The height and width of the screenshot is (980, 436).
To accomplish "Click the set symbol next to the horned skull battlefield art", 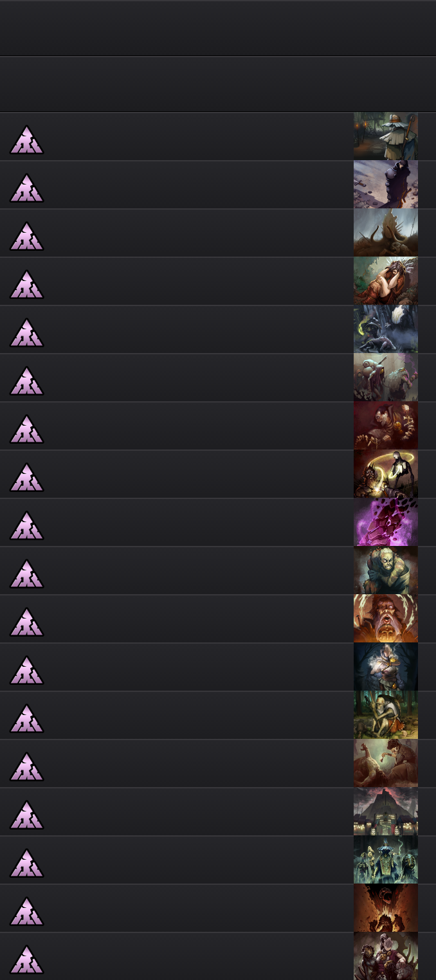I will click(26, 236).
